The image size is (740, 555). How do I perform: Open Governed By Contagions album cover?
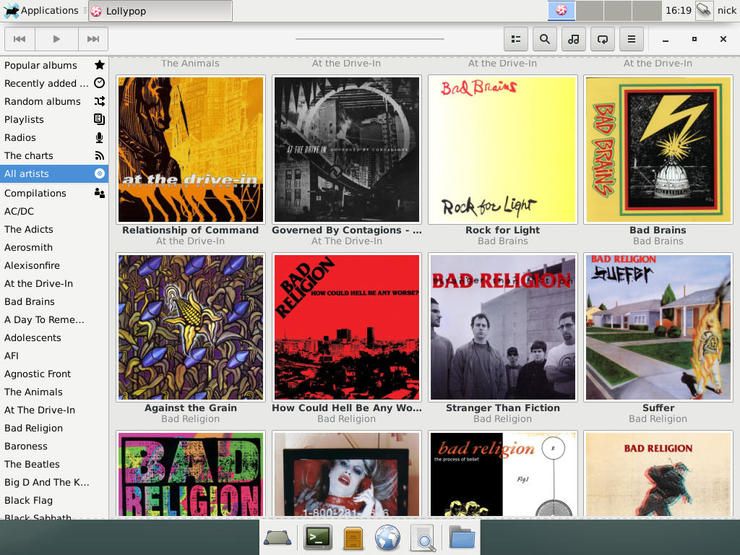pos(347,150)
